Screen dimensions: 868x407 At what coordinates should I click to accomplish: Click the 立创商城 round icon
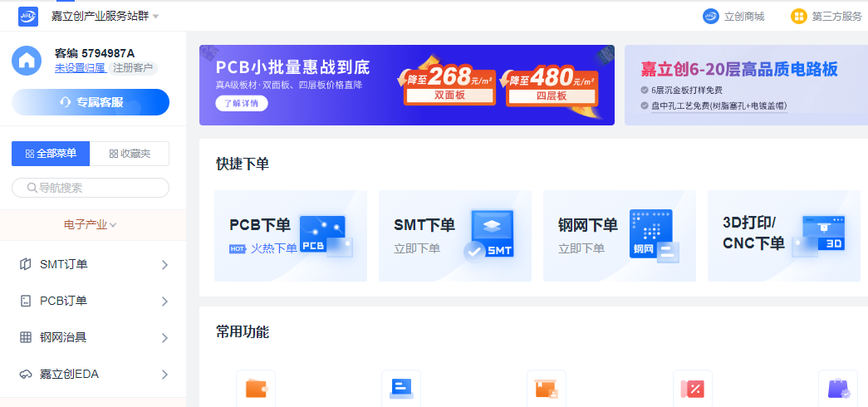click(x=711, y=16)
